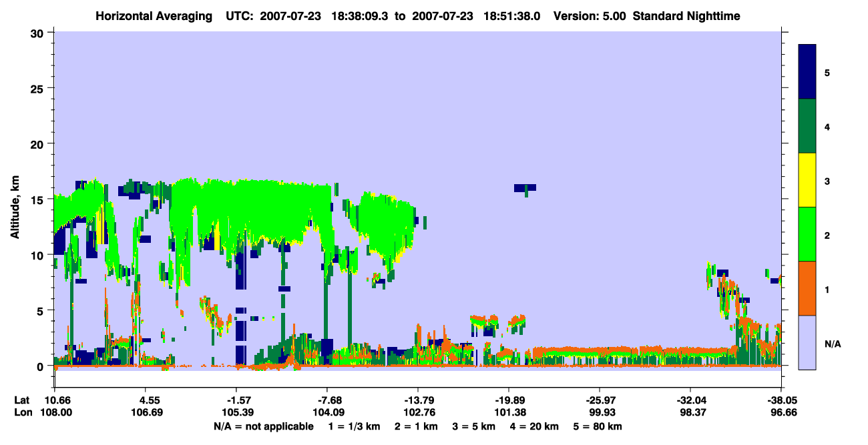Image resolution: width=868 pixels, height=445 pixels.
Task: Click the yellow colorbar segment labeled 3
Action: point(807,180)
